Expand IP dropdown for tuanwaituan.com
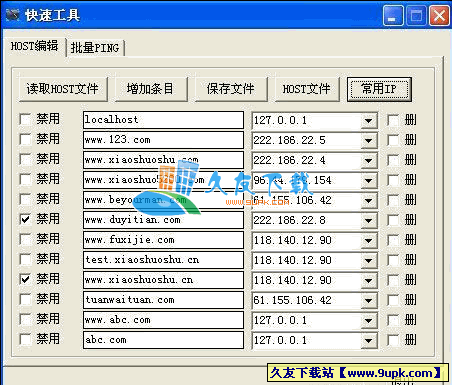Screen dimensions: 452x385 click(368, 300)
